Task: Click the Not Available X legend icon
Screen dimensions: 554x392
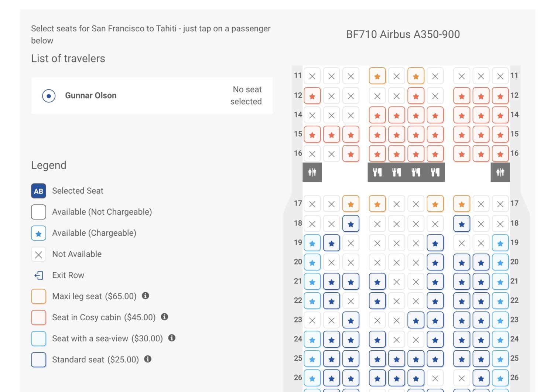Action: (38, 254)
